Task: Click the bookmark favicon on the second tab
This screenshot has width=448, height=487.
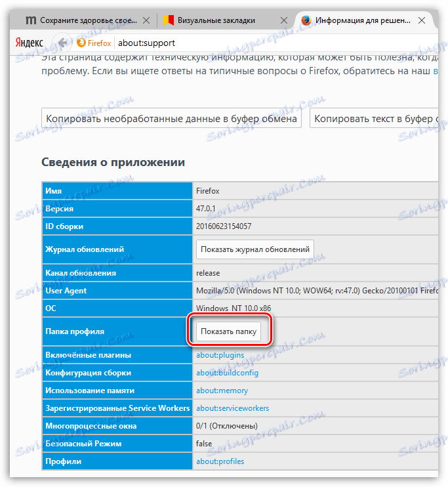Action: point(169,20)
